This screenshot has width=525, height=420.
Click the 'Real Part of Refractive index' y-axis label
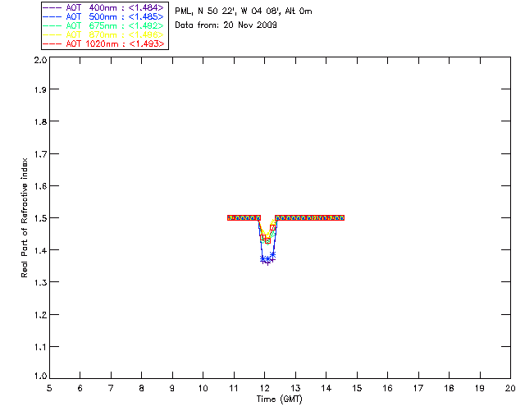click(x=25, y=217)
